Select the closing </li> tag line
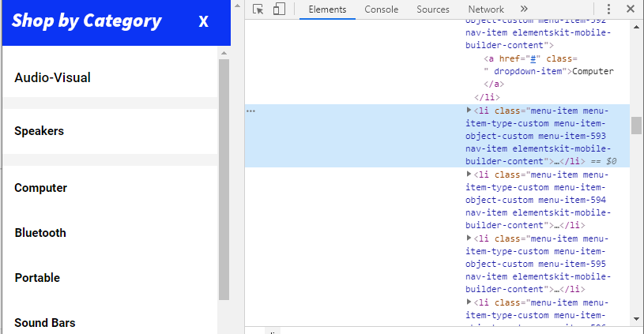The width and height of the screenshot is (644, 334). click(487, 97)
